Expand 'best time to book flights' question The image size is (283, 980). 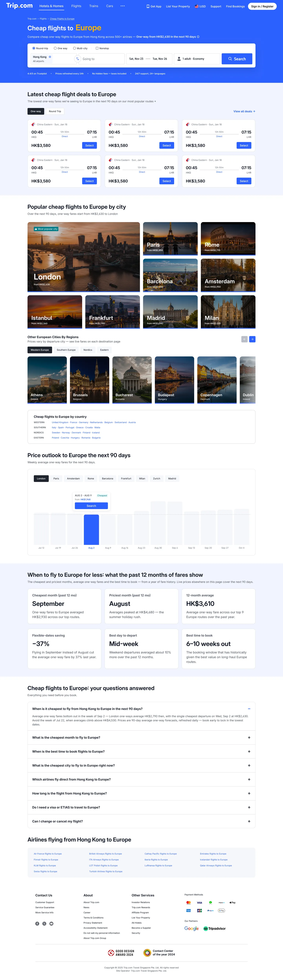pyautogui.click(x=141, y=751)
